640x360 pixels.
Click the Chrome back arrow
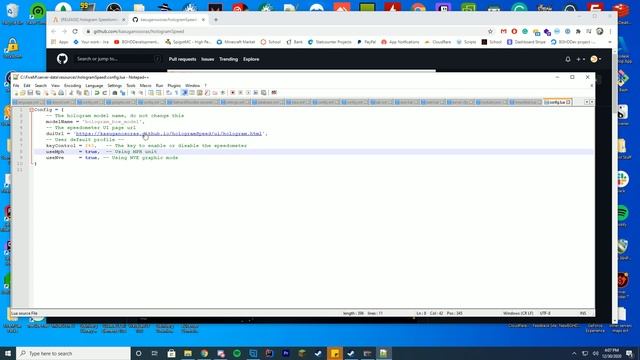(x=53, y=31)
